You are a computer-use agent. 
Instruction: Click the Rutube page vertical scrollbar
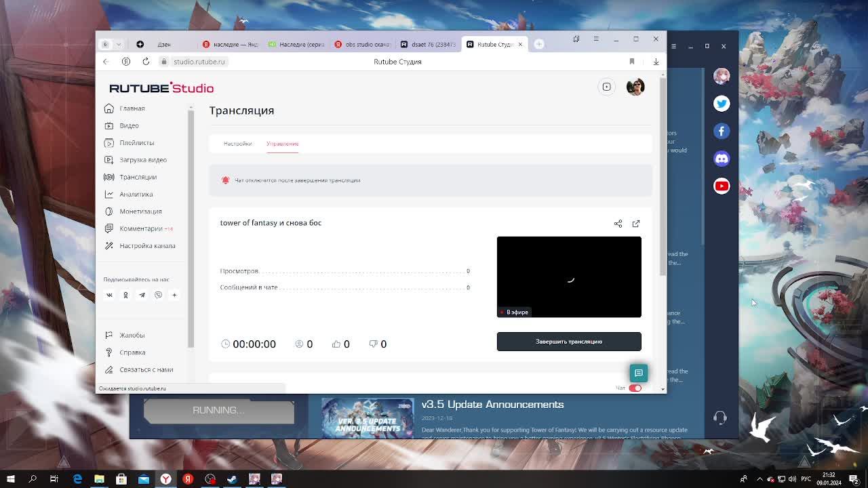(x=663, y=176)
